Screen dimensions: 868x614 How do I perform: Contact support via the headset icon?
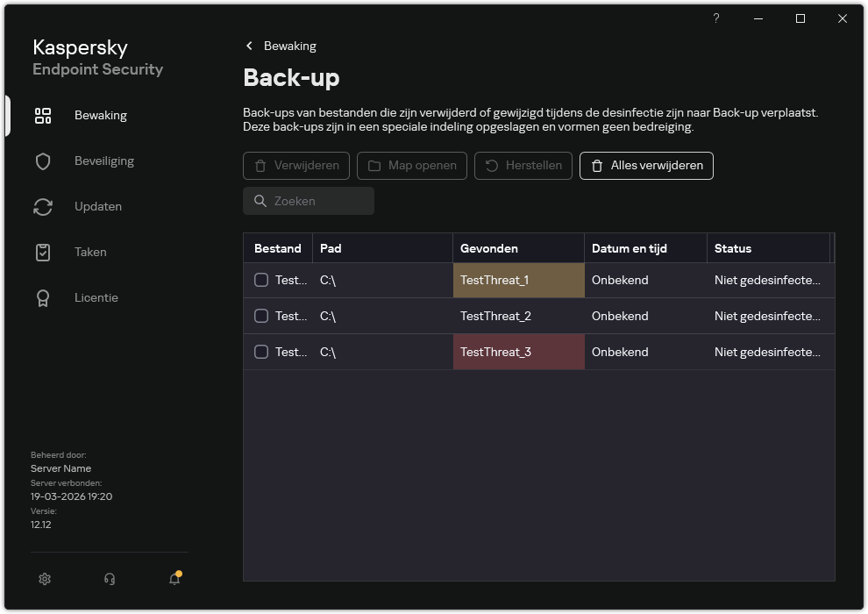pos(109,579)
